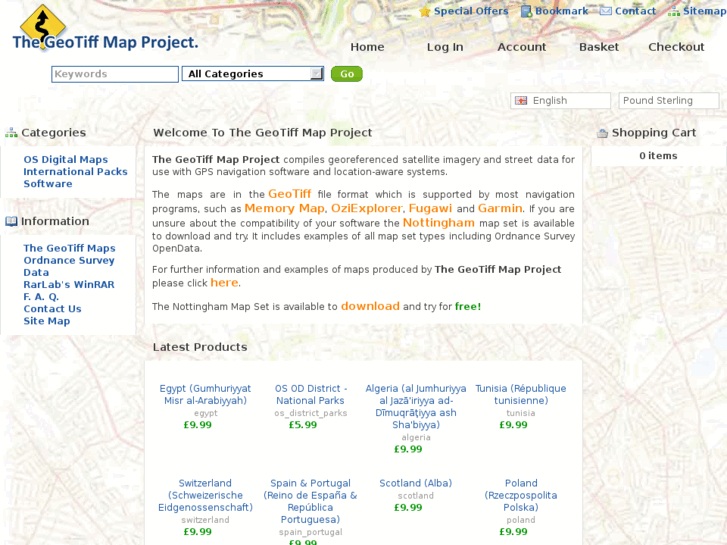727x545 pixels.
Task: Open the Contact link at top
Action: (635, 11)
